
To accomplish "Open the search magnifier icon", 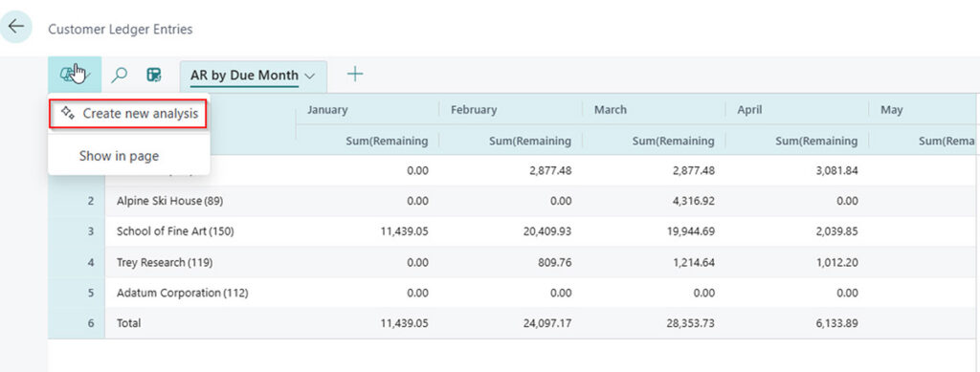I will (119, 75).
